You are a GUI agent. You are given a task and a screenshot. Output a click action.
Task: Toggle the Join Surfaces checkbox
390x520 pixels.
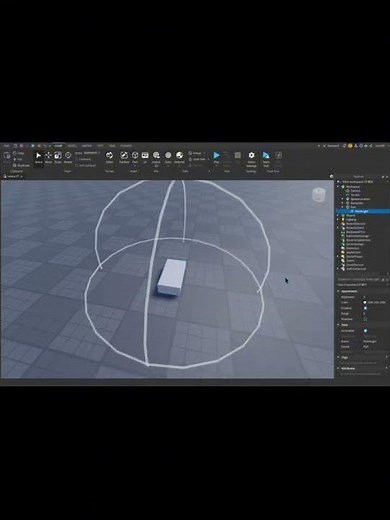[77, 165]
